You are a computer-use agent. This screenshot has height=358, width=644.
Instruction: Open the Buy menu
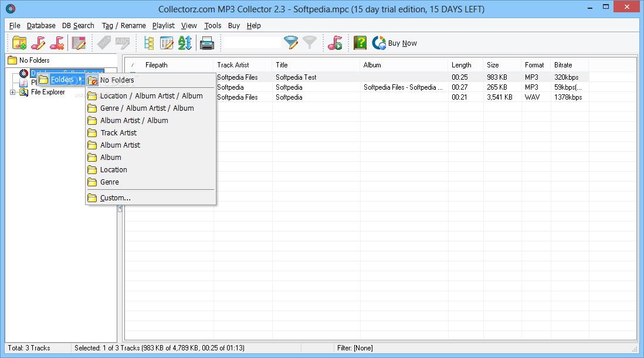pyautogui.click(x=234, y=25)
